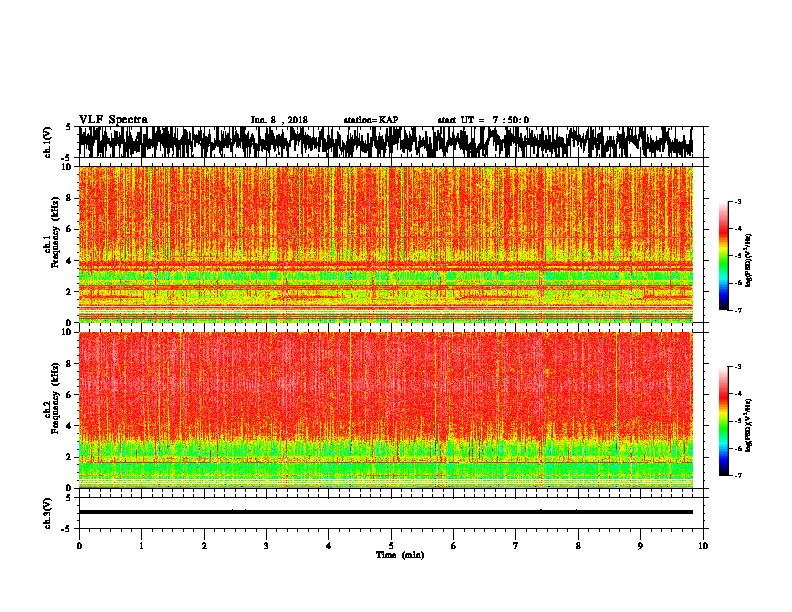The width and height of the screenshot is (792, 612).
Task: Click time axis tick label "3"
Action: 266,546
